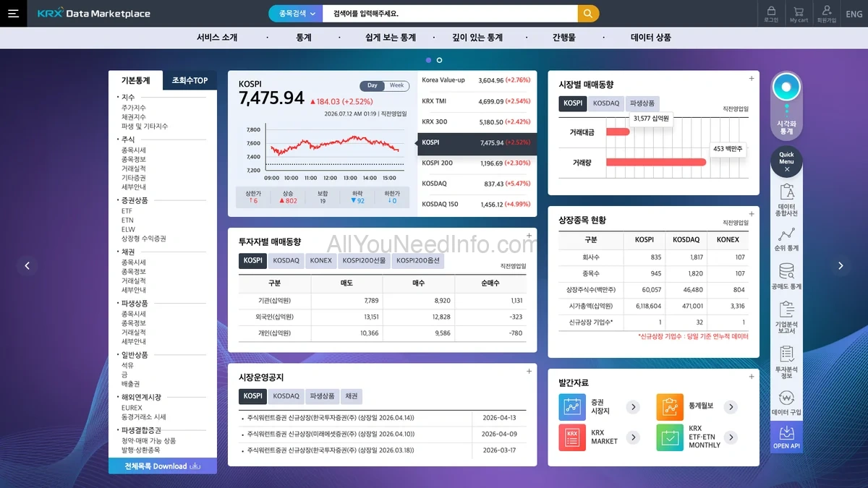This screenshot has height=488, width=868.
Task: Open 데이터 상품 top menu
Action: (651, 38)
